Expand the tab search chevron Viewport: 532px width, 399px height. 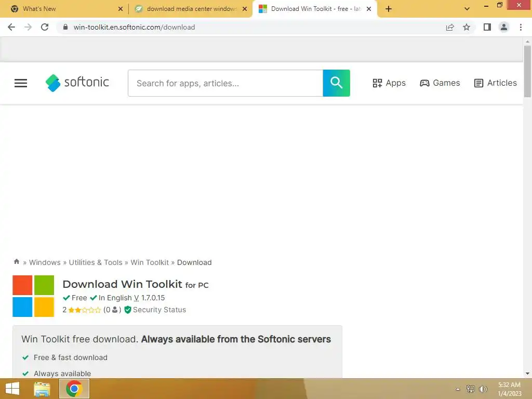pos(467,9)
